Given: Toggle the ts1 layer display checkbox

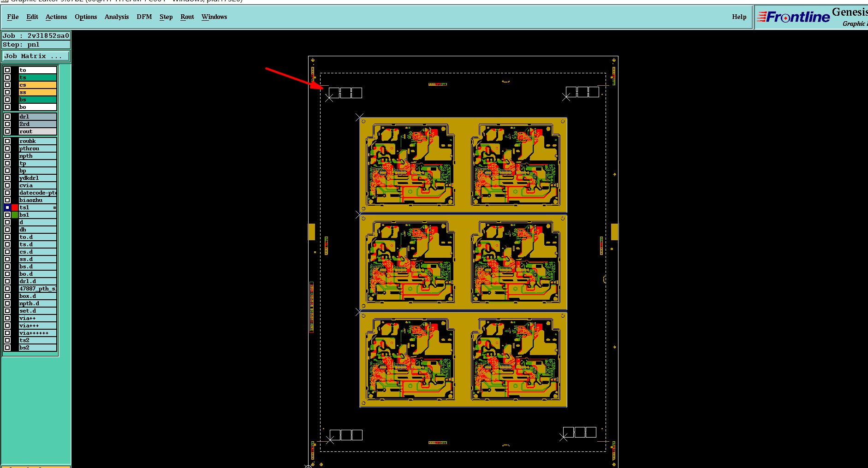Looking at the screenshot, I should [7, 207].
